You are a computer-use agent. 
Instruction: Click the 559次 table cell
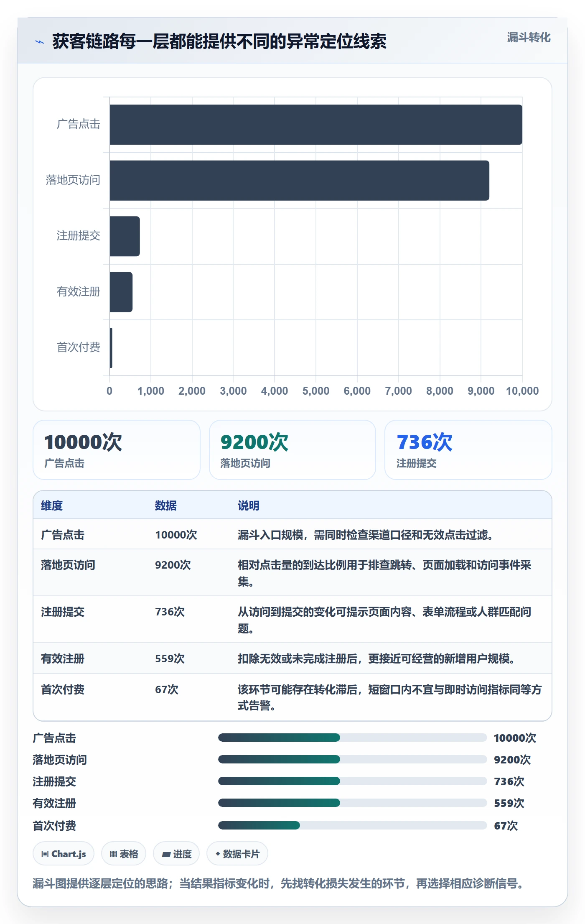[x=170, y=659]
